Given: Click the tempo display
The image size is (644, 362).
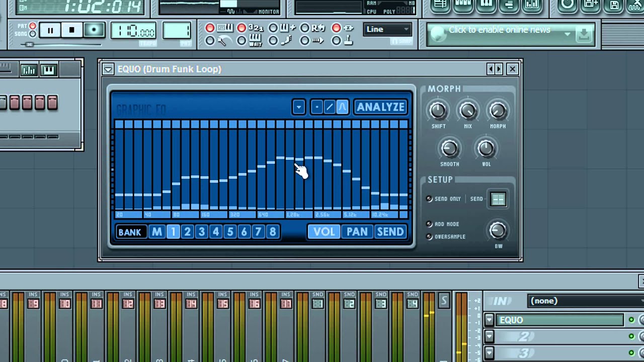Looking at the screenshot, I should (133, 32).
